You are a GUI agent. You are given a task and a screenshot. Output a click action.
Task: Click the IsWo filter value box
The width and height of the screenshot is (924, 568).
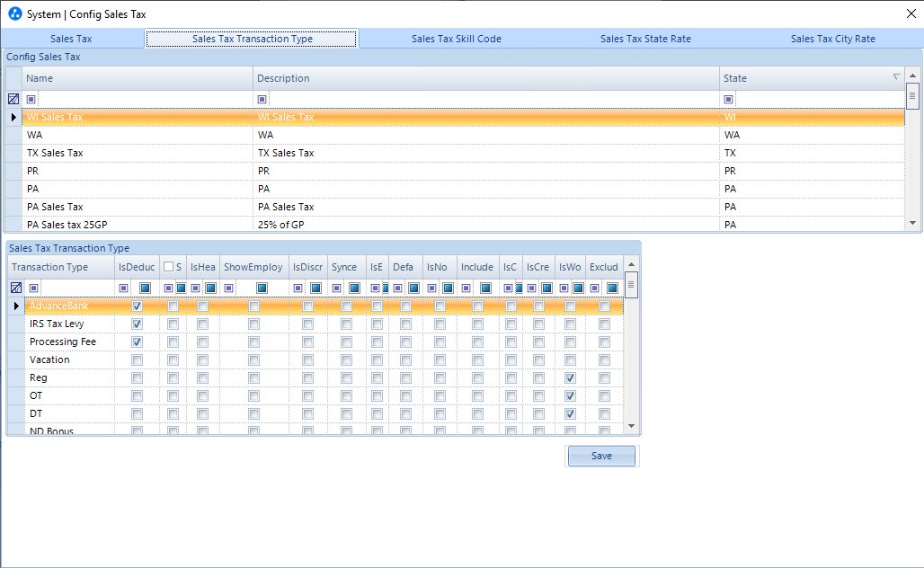pyautogui.click(x=578, y=288)
